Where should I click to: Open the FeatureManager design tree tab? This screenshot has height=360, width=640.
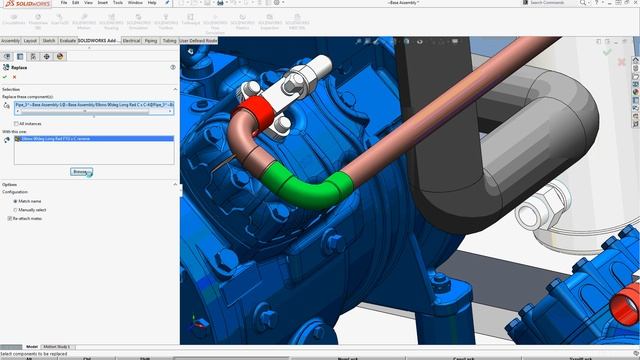tap(7, 56)
